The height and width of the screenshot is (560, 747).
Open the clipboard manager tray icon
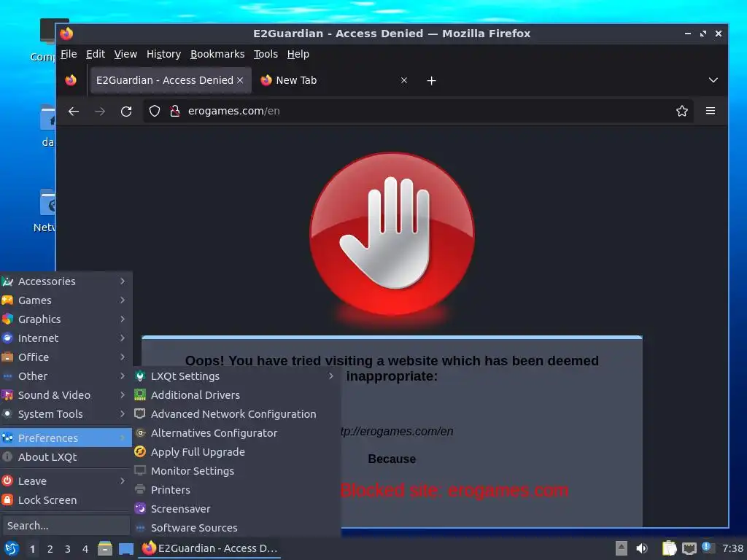[x=669, y=548]
